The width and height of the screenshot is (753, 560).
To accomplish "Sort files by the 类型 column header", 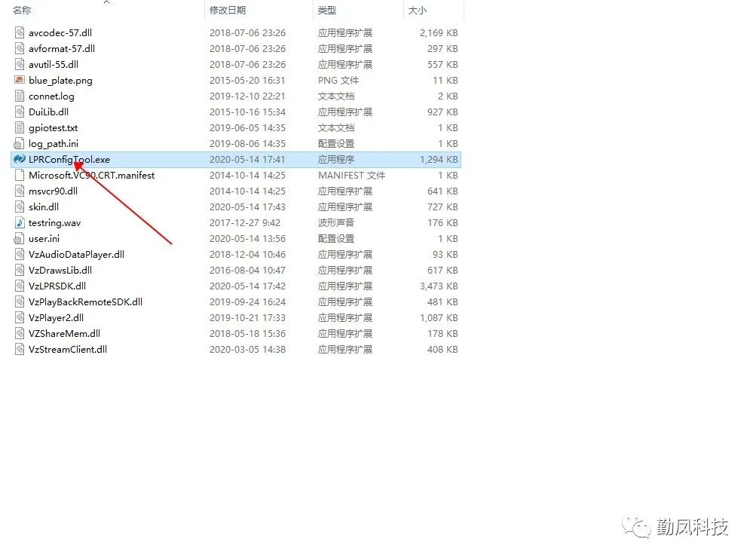I will 327,10.
